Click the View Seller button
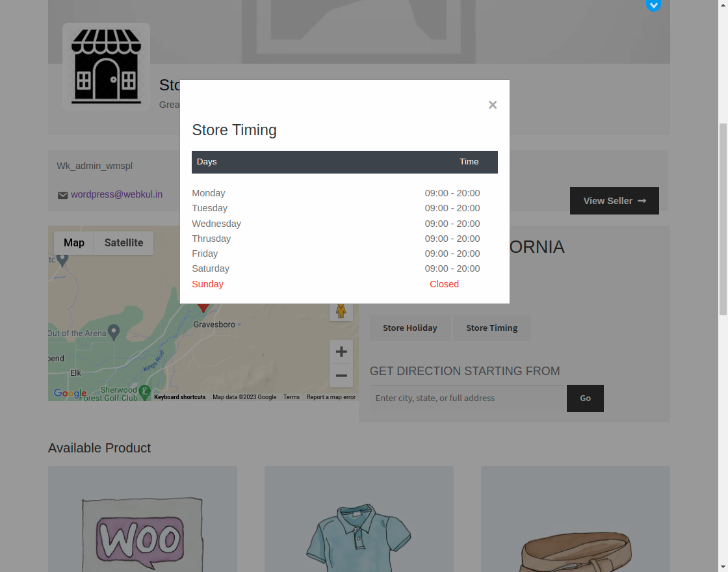This screenshot has height=572, width=728. click(614, 201)
